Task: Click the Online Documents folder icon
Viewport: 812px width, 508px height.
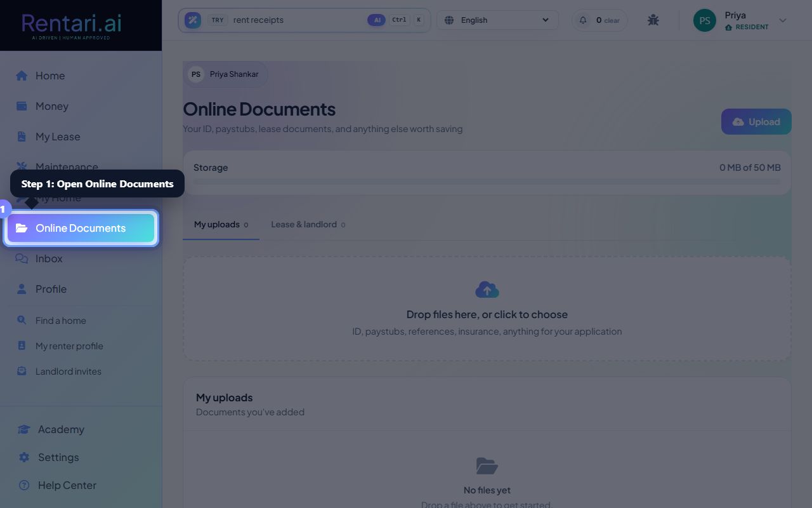Action: 22,228
